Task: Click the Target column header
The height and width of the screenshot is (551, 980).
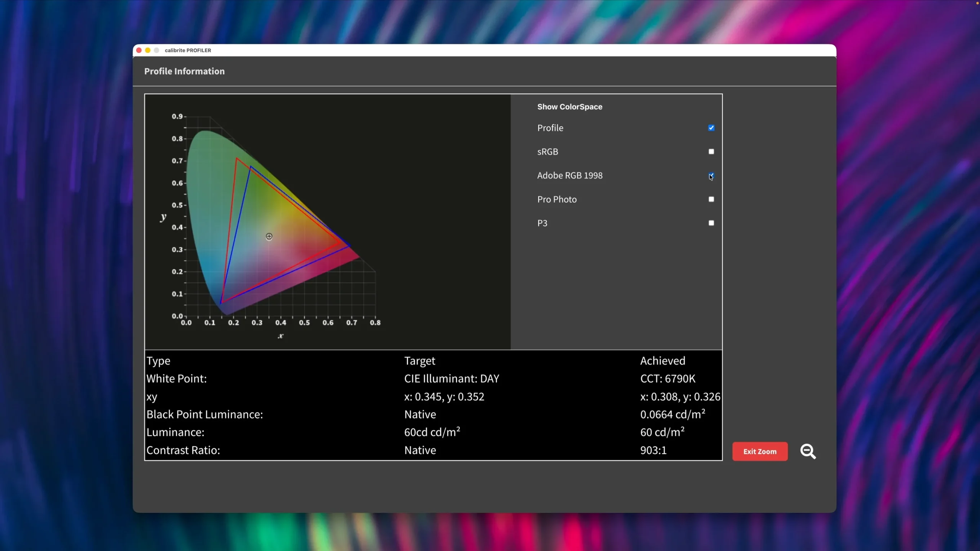Action: 420,361
